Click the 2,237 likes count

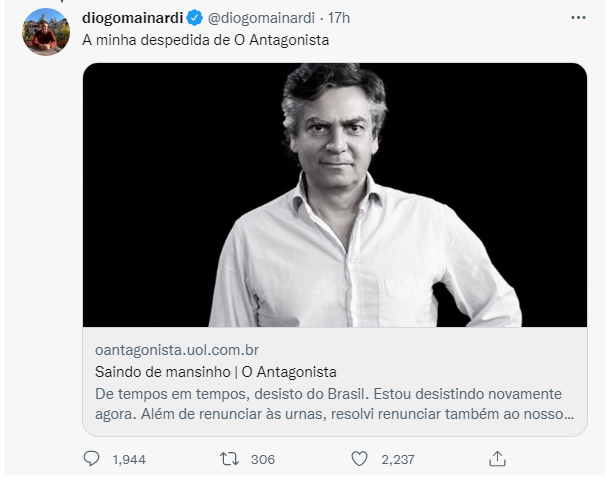click(398, 459)
